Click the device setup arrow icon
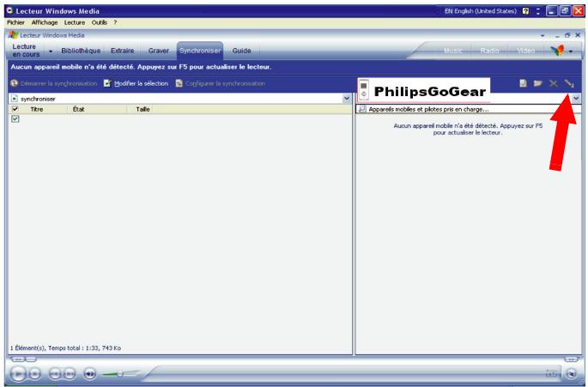Image resolution: width=588 pixels, height=387 pixels. tap(569, 83)
